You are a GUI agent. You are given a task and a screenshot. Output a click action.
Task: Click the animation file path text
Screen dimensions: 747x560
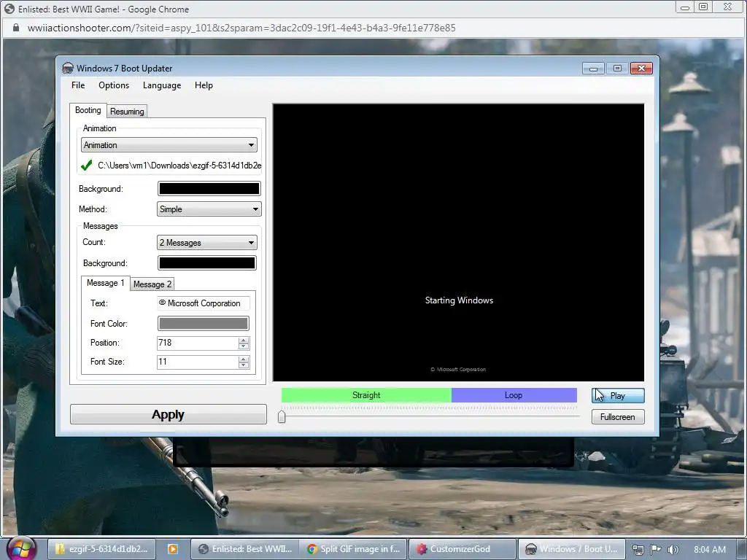tap(179, 166)
